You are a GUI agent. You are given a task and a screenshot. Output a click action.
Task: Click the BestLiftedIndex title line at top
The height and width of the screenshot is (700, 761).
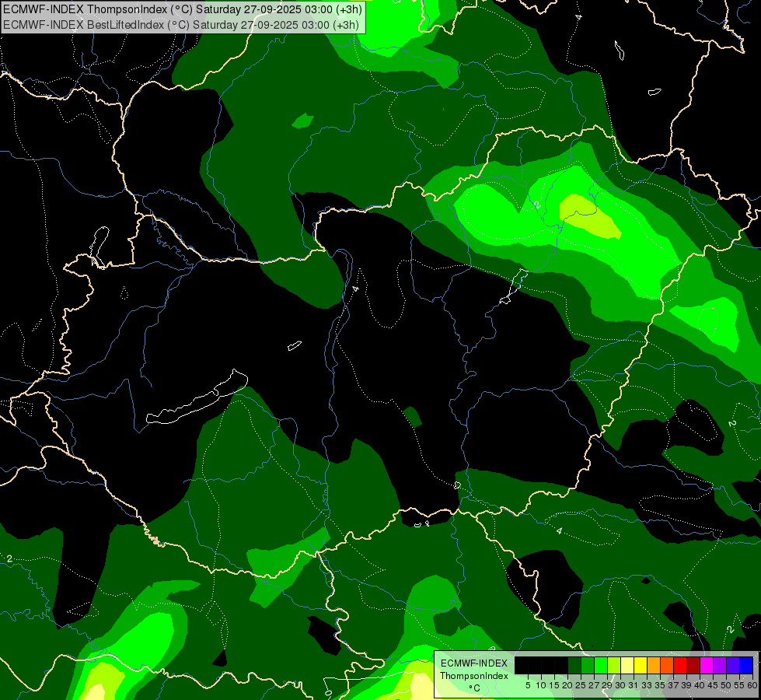tap(181, 25)
